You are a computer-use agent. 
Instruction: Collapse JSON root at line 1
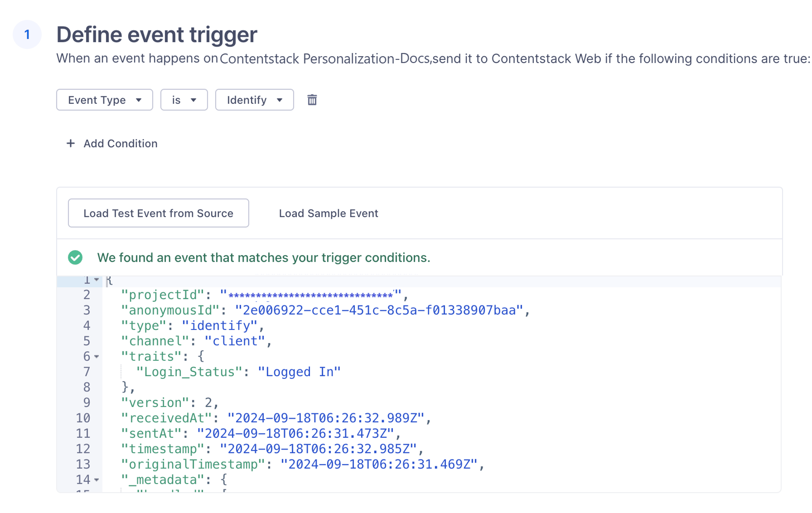click(x=97, y=280)
